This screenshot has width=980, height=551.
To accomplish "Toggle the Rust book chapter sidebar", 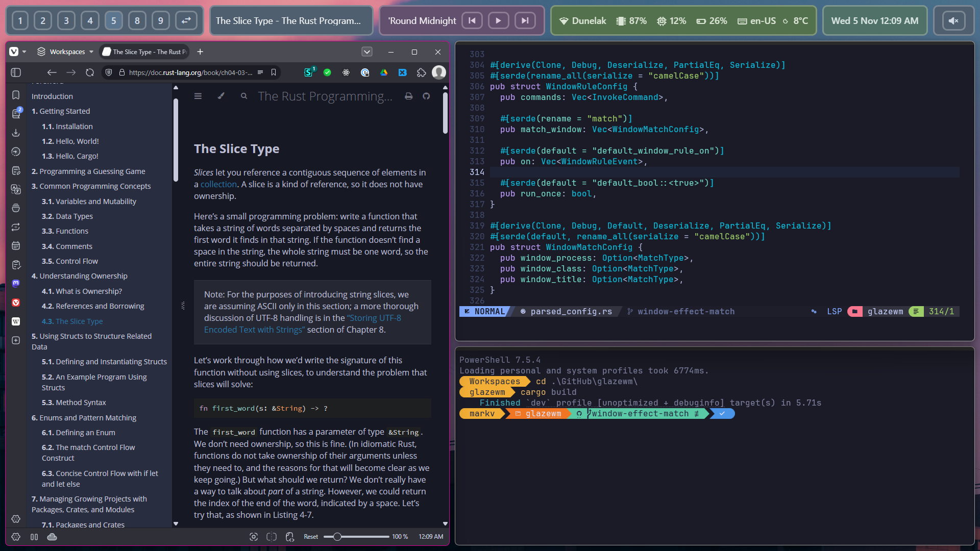I will [199, 96].
